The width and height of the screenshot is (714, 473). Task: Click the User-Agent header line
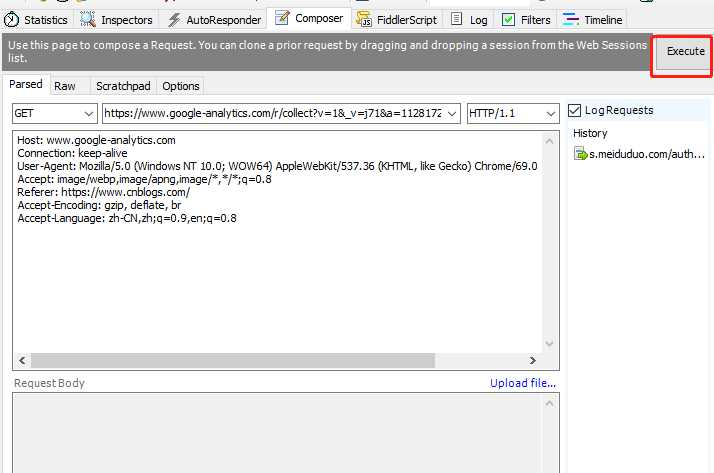coord(277,166)
